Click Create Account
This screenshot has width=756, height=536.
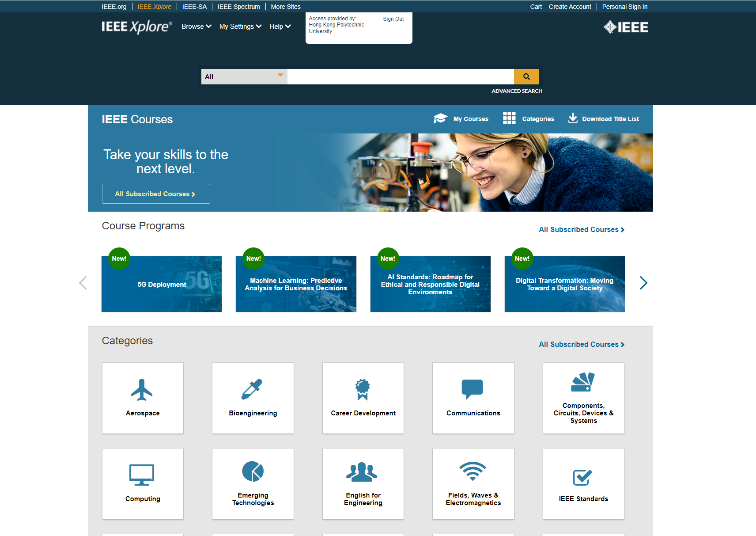tap(570, 7)
